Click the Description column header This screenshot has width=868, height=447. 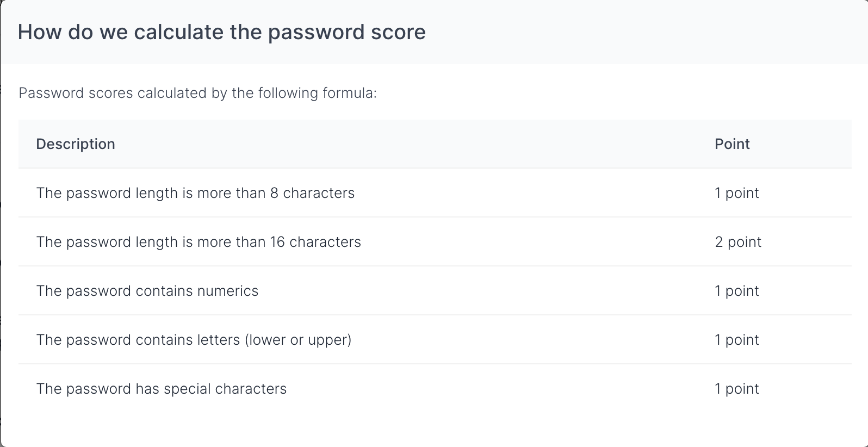(x=76, y=144)
